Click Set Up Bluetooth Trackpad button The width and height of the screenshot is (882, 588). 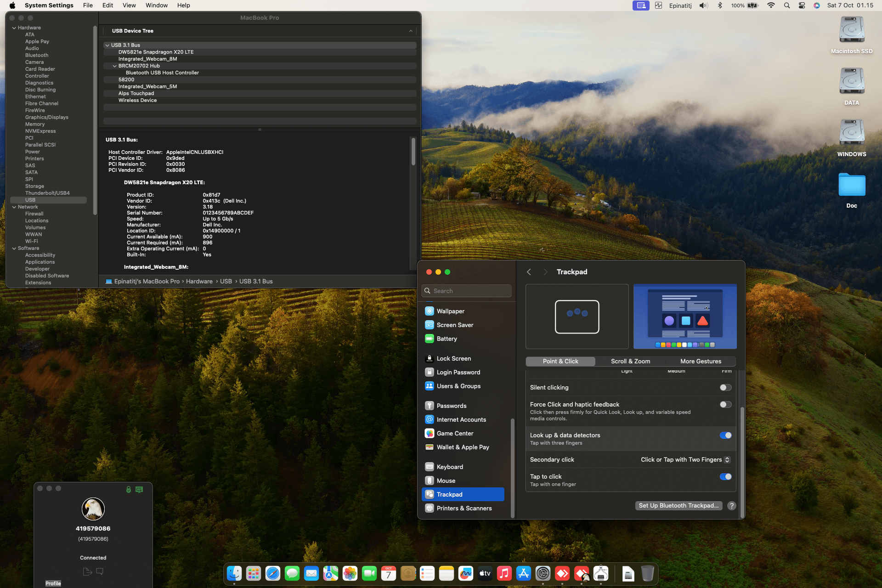[678, 505]
